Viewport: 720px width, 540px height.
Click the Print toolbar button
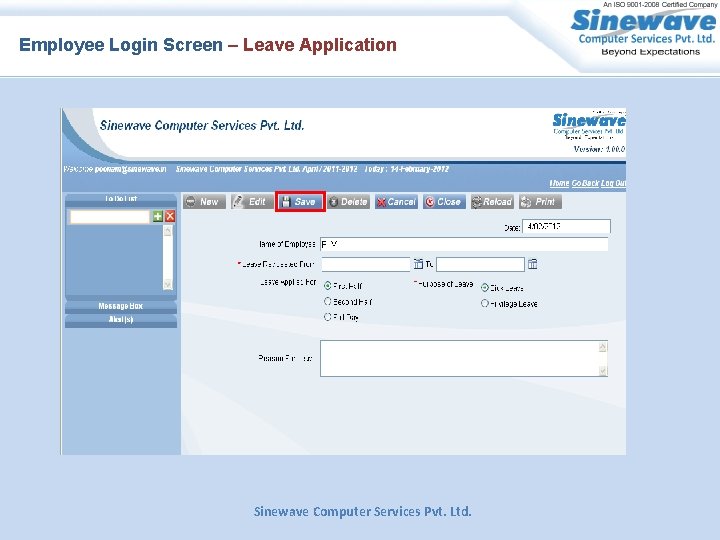(x=540, y=202)
